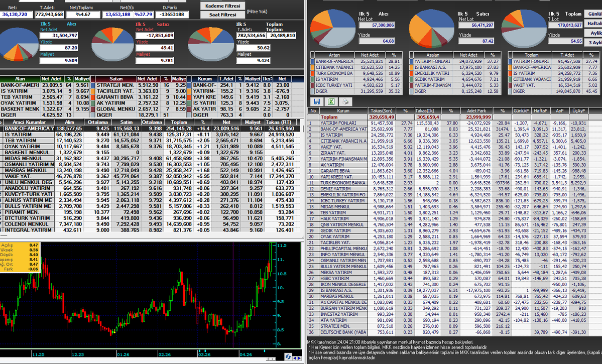Select the DENIZ YATIRIM row
The width and height of the screenshot is (602, 364).
point(455,189)
